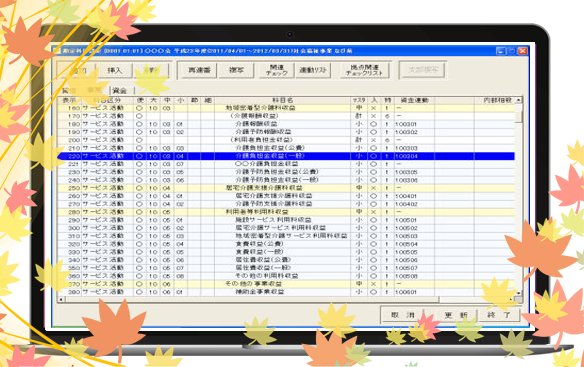Click the left arrow of horizontal scrollbar
The width and height of the screenshot is (584, 367).
(61, 299)
